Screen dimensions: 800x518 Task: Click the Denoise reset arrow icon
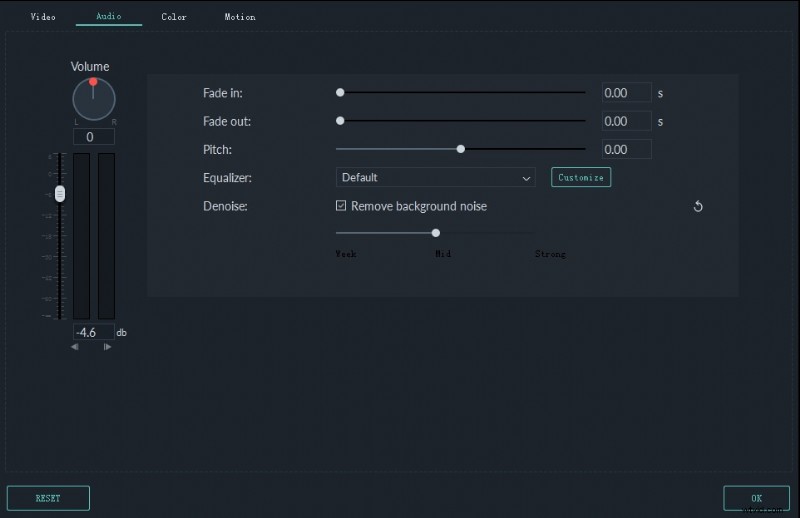coord(698,207)
